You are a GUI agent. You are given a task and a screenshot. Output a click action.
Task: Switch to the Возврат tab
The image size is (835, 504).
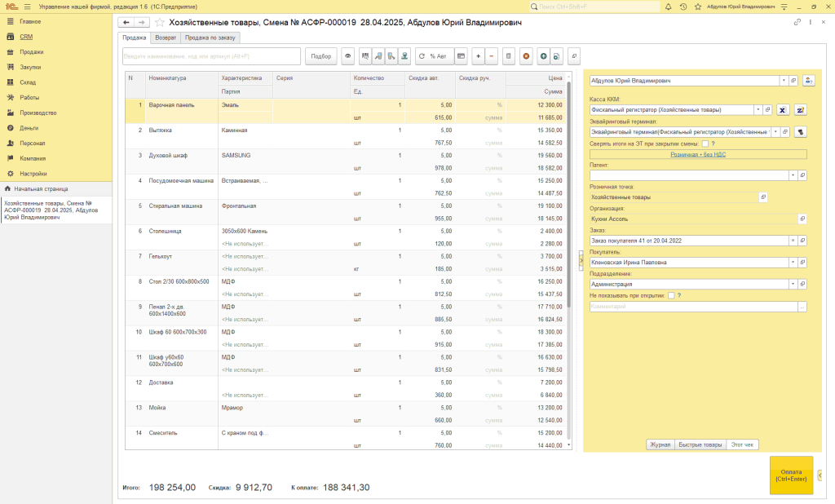(166, 38)
